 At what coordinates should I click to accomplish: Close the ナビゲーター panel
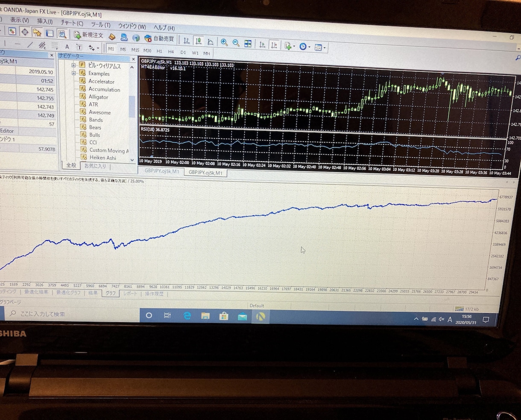(x=133, y=59)
